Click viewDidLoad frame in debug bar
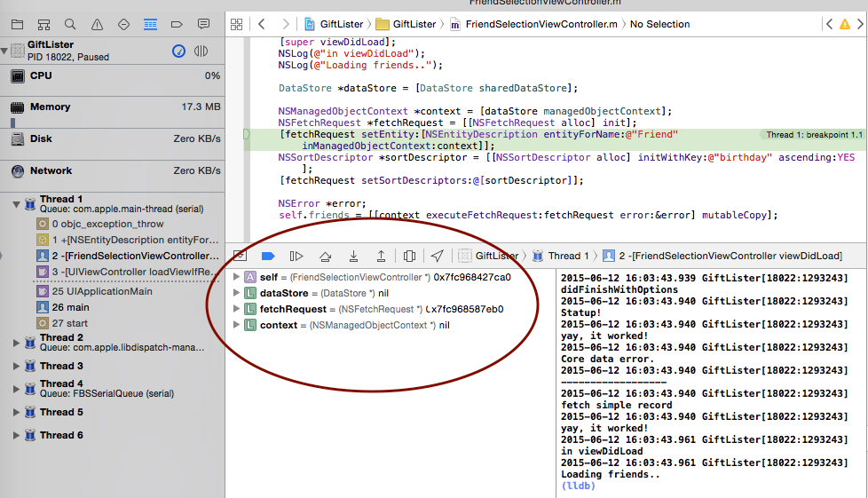The height and width of the screenshot is (498, 868). click(x=723, y=256)
